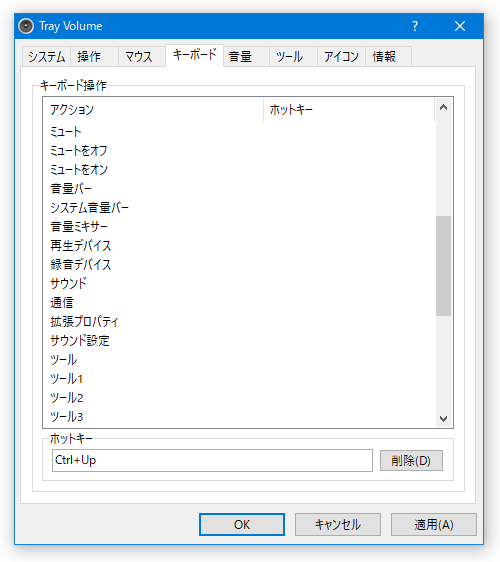
Task: Select the 音量ミキサー action row
Action: (239, 227)
